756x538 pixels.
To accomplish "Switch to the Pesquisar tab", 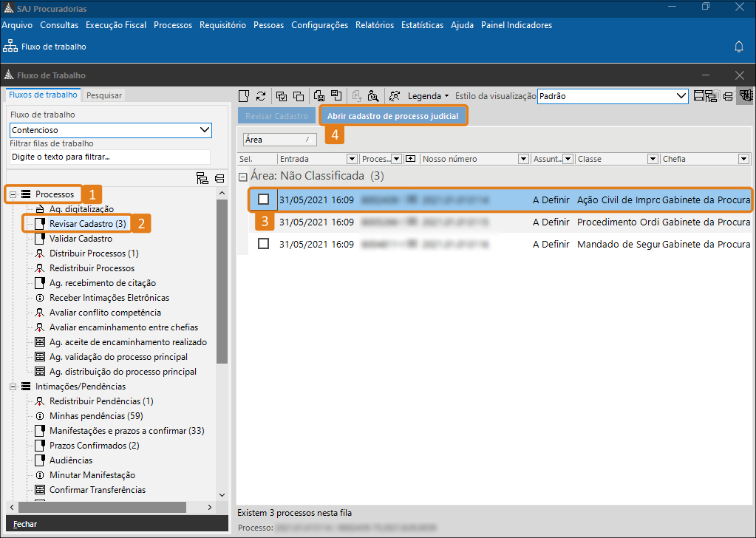I will (x=104, y=95).
